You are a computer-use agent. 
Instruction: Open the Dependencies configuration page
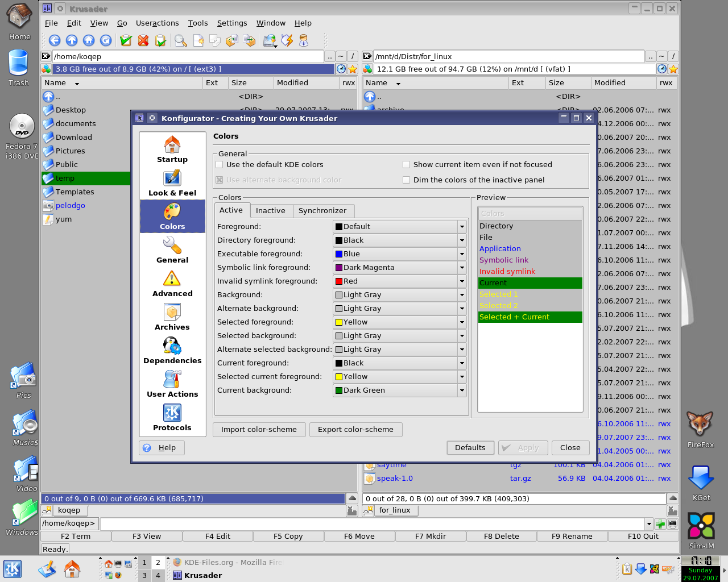coord(172,351)
